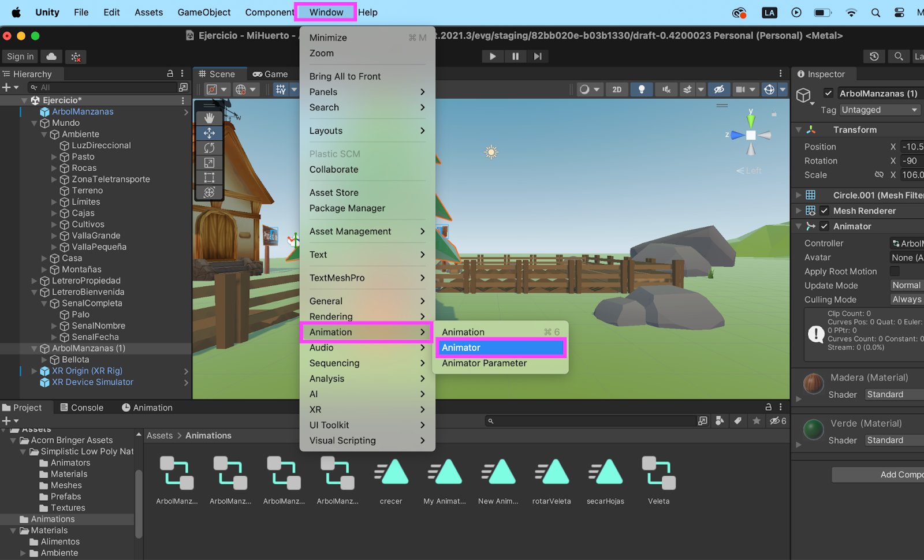Open the Unity search icon in the toolbar

899,57
